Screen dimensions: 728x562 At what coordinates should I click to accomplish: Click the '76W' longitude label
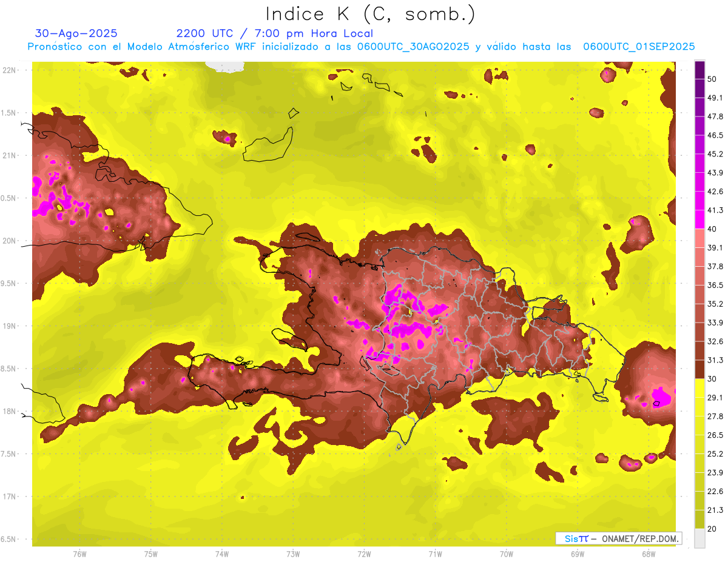click(79, 554)
